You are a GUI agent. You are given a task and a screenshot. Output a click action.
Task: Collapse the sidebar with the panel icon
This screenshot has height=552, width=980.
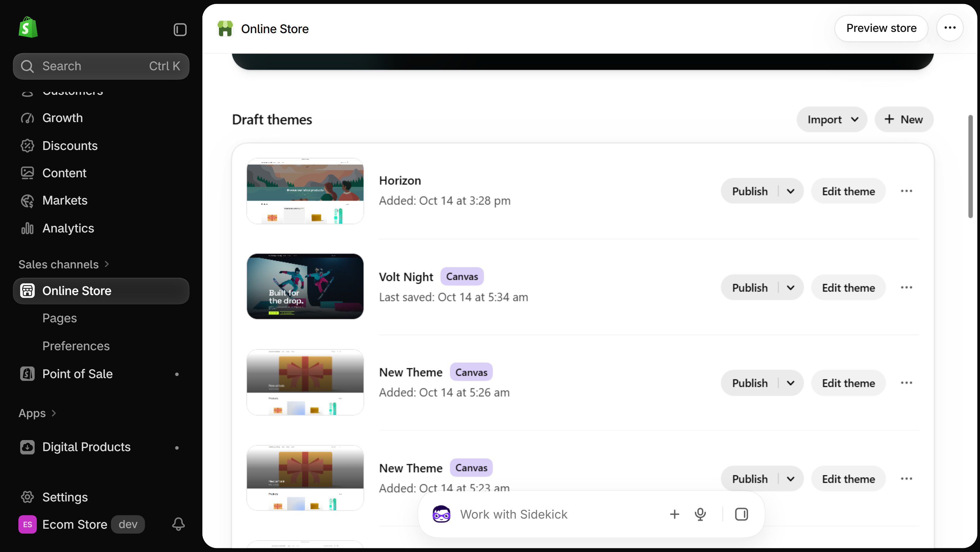[180, 29]
